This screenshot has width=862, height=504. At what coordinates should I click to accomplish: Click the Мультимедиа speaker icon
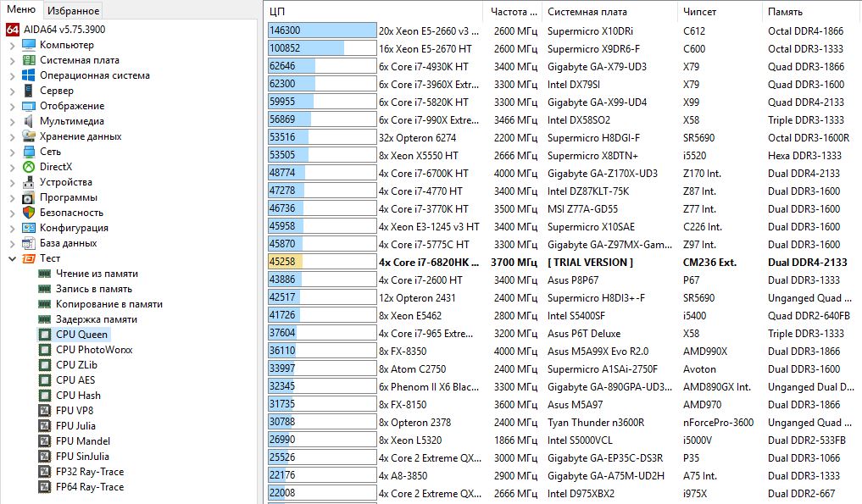tap(29, 121)
